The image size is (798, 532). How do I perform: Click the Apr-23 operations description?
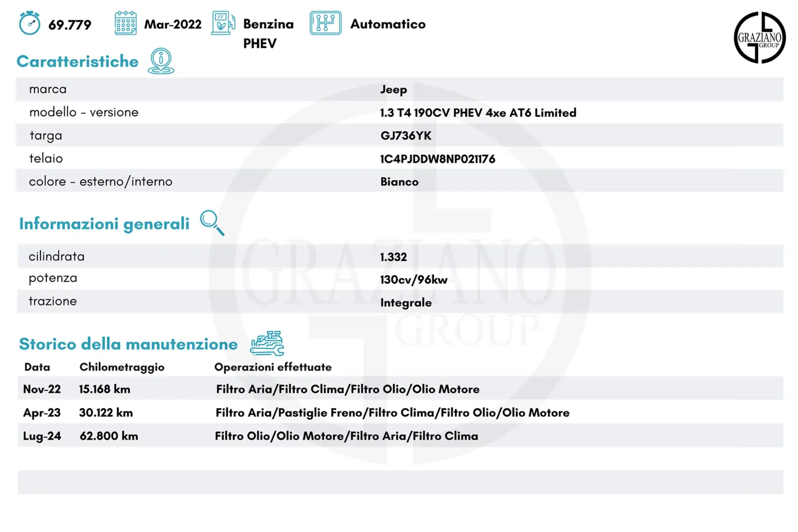point(392,413)
